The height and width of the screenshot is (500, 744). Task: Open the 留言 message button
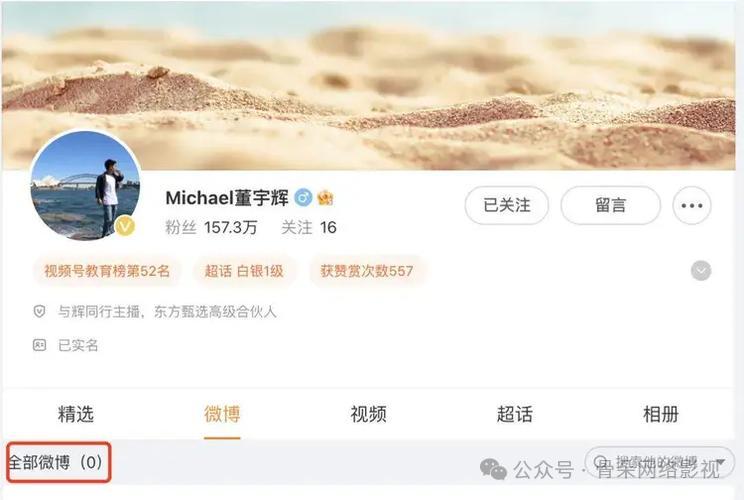click(611, 205)
